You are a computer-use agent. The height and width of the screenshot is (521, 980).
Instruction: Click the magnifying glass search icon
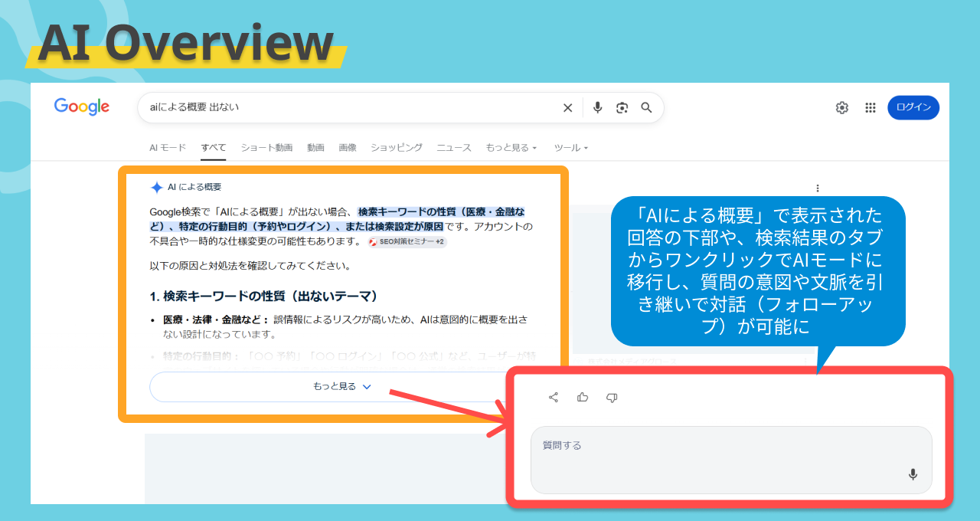pos(646,108)
